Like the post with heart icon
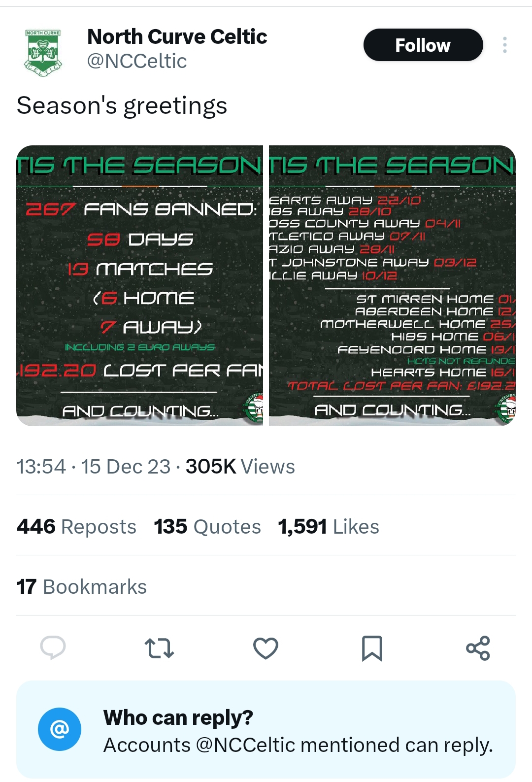This screenshot has height=782, width=532. tap(266, 648)
